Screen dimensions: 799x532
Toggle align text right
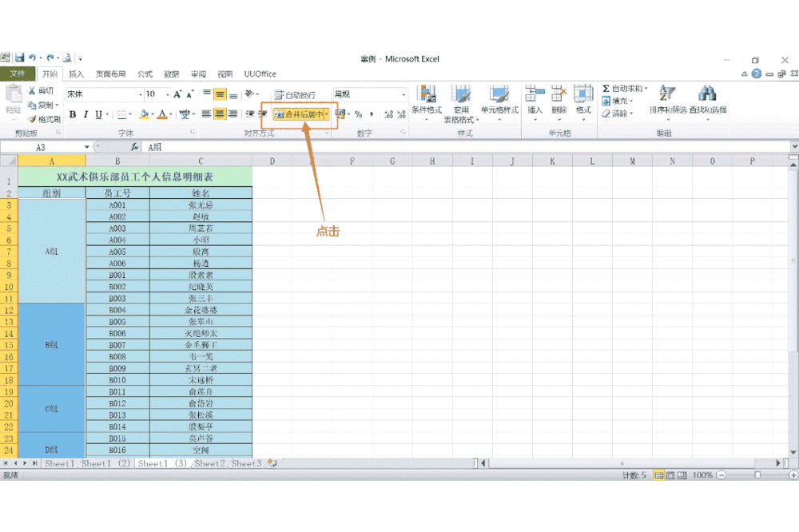(233, 114)
